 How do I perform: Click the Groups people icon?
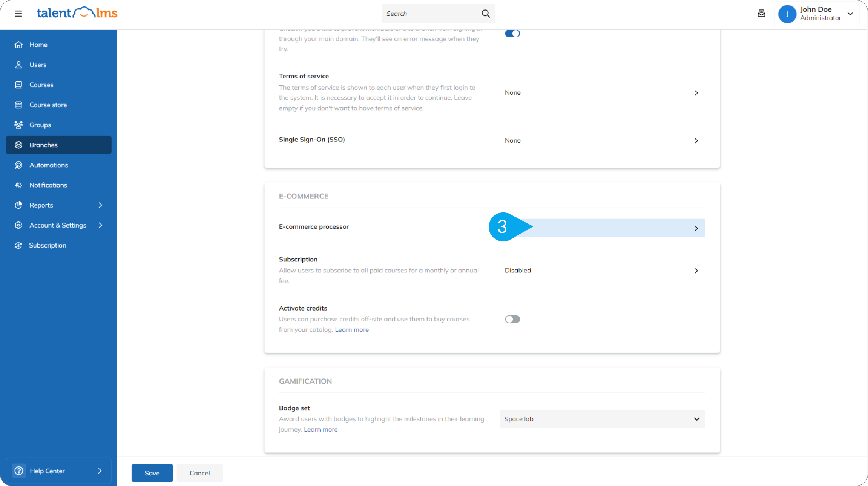pyautogui.click(x=18, y=125)
